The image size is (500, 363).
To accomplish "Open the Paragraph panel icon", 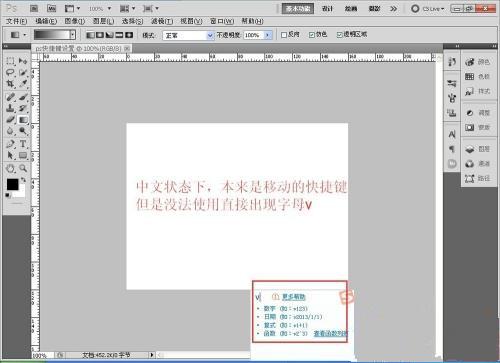I will click(x=452, y=149).
